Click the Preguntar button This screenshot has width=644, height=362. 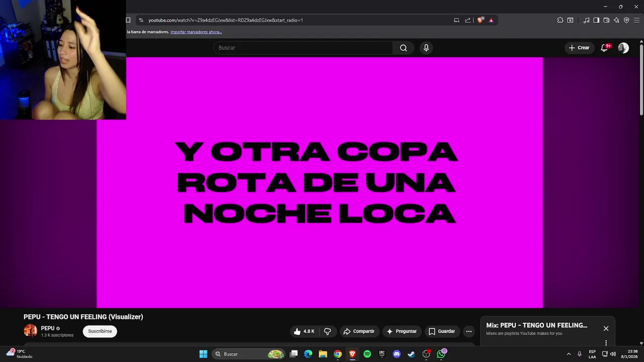(401, 331)
